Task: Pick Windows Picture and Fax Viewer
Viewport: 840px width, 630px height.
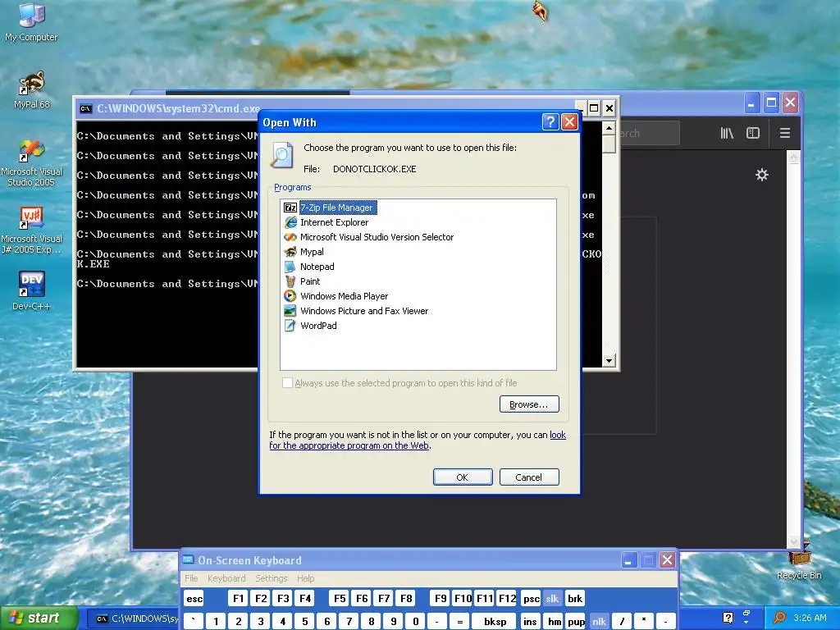Action: (356, 311)
